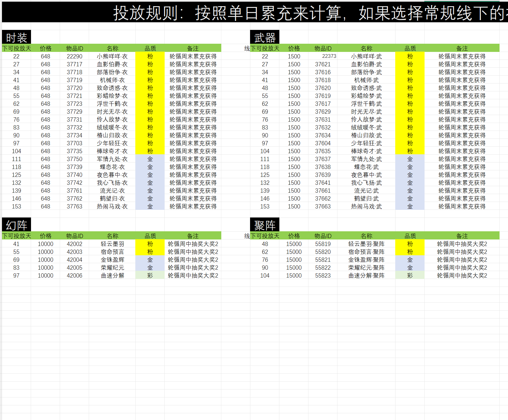
Task: Click the 品质 header in the 聚阵 table
Action: point(410,236)
